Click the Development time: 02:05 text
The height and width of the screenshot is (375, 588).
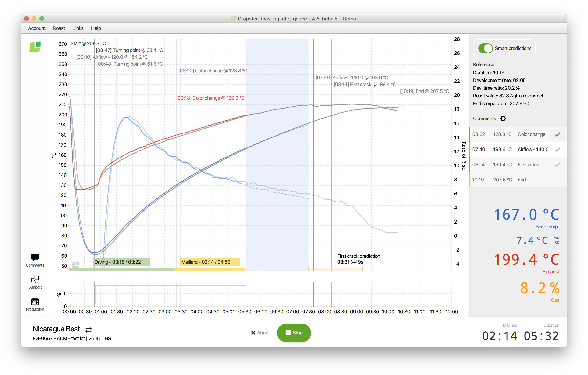click(x=499, y=80)
